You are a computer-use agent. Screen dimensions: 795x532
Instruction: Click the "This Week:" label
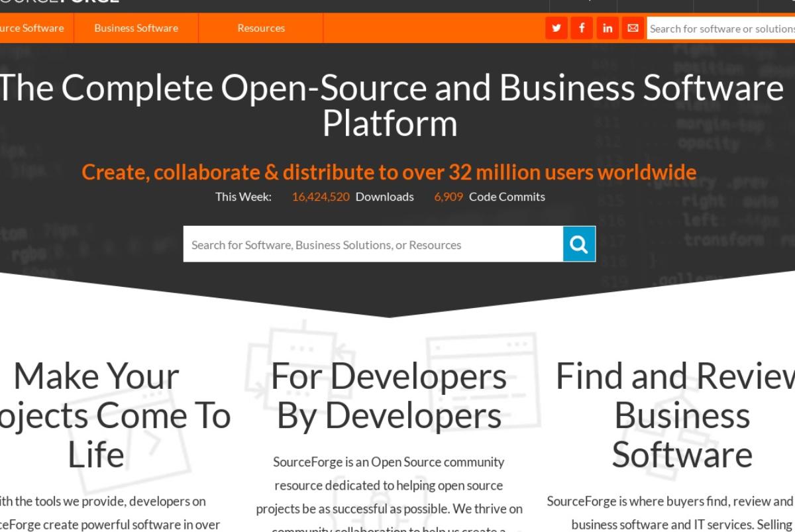[243, 197]
